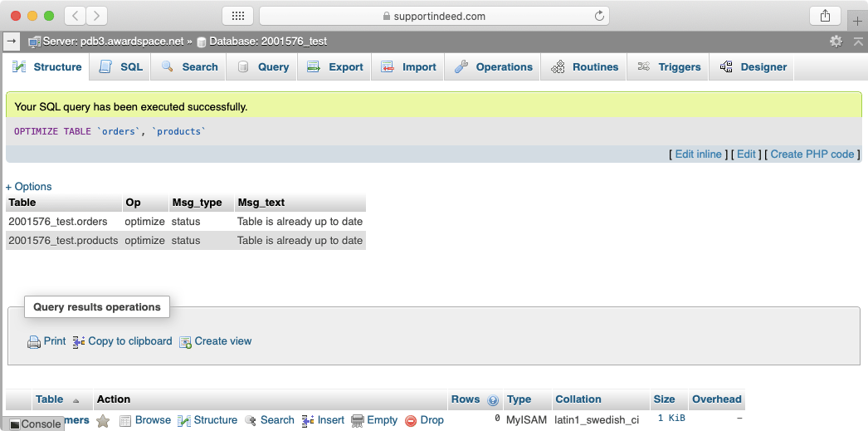Click the Safari address bar
This screenshot has width=868, height=431.
click(x=434, y=16)
